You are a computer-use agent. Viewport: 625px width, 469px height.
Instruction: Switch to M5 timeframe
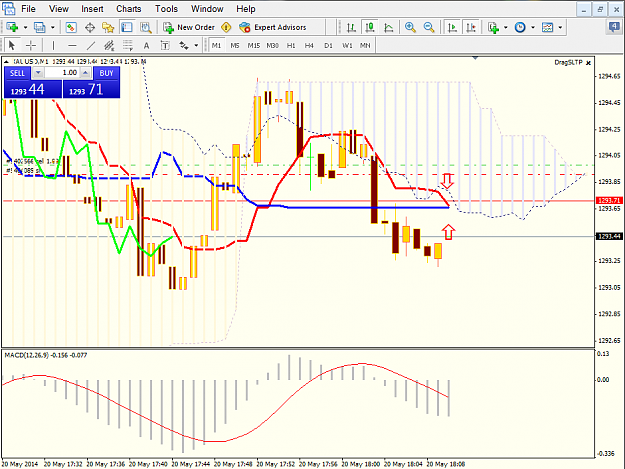pos(235,45)
